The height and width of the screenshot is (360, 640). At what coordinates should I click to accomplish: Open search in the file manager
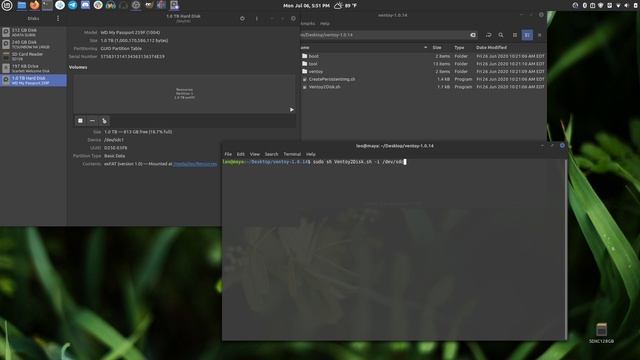click(501, 35)
